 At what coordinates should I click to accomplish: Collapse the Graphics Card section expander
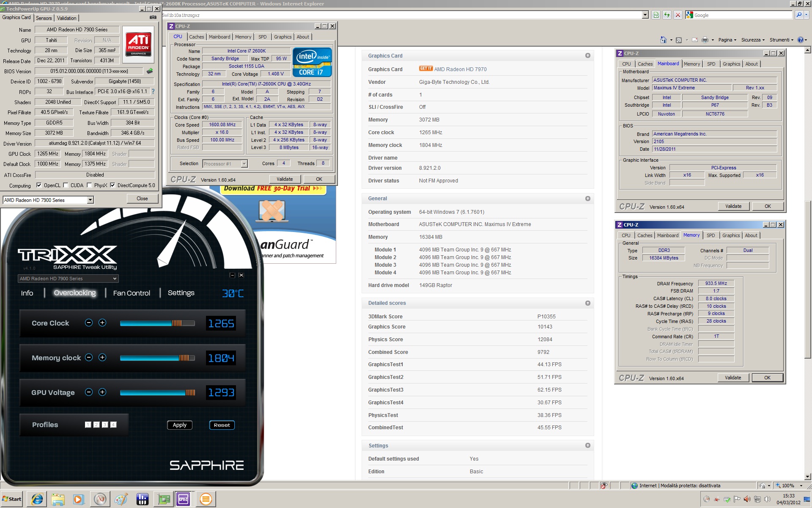click(x=587, y=55)
